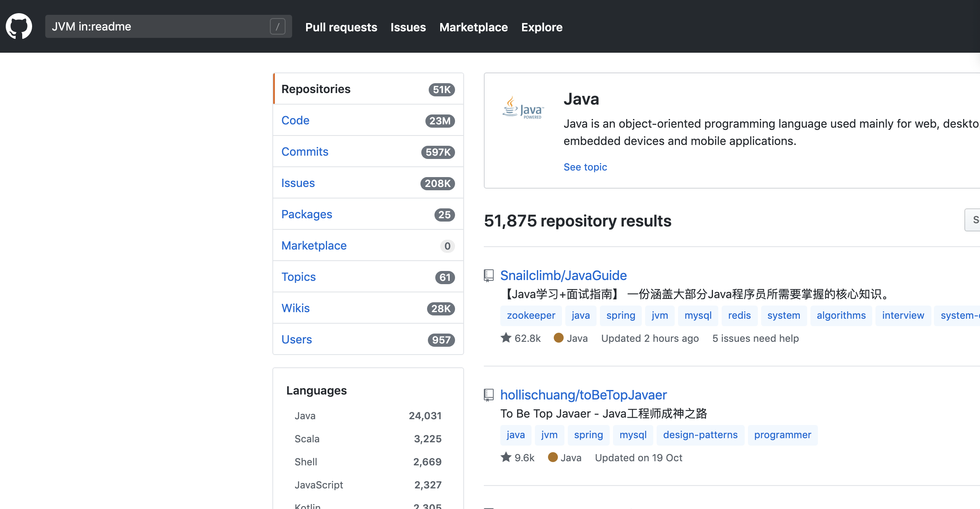The image size is (980, 509).
Task: Click the star icon showing 62.8k
Action: coord(506,338)
